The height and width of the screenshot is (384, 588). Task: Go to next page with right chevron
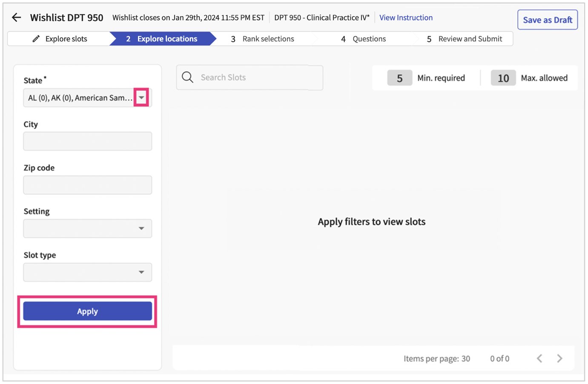(560, 358)
